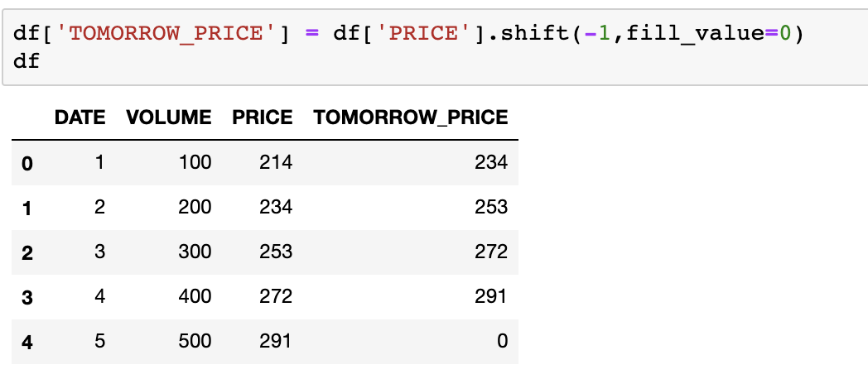The image size is (868, 379).
Task: Click row index 0 label
Action: [x=27, y=163]
